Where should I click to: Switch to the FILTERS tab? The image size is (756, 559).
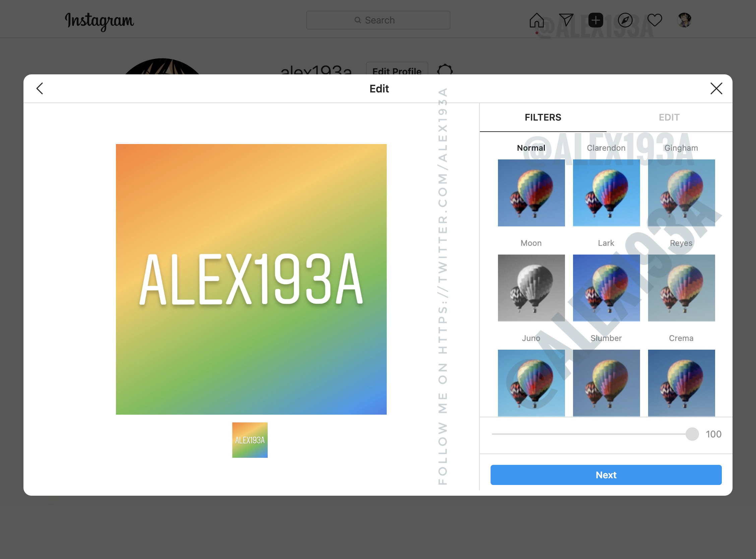(543, 117)
